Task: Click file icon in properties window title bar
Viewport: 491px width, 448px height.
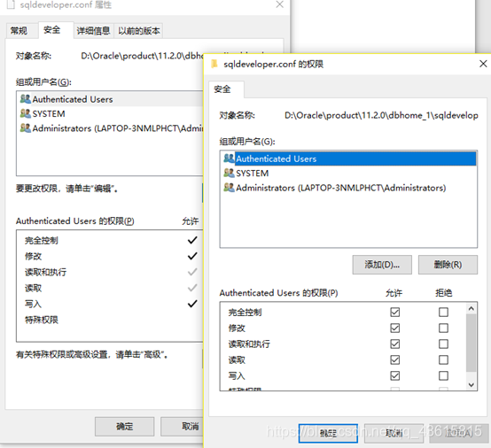Action: point(11,4)
